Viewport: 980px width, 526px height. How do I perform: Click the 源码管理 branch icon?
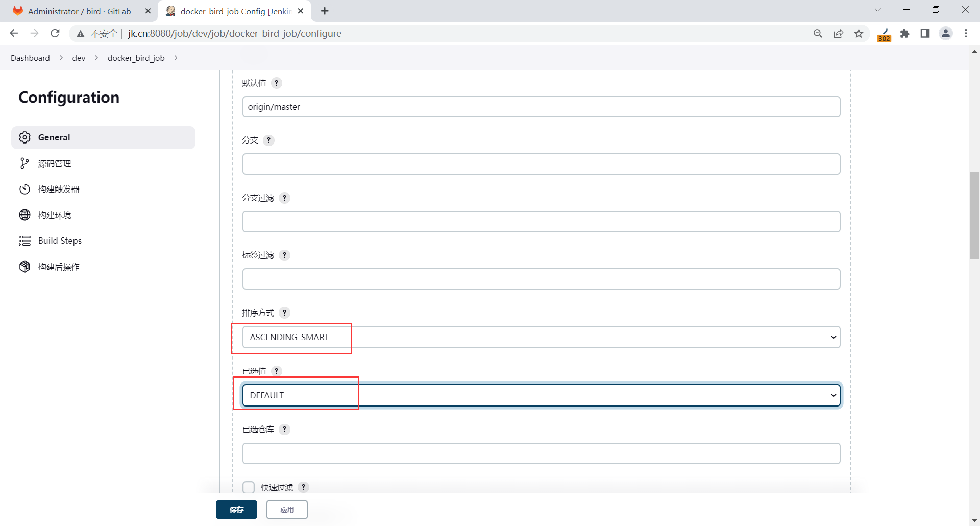pos(24,163)
